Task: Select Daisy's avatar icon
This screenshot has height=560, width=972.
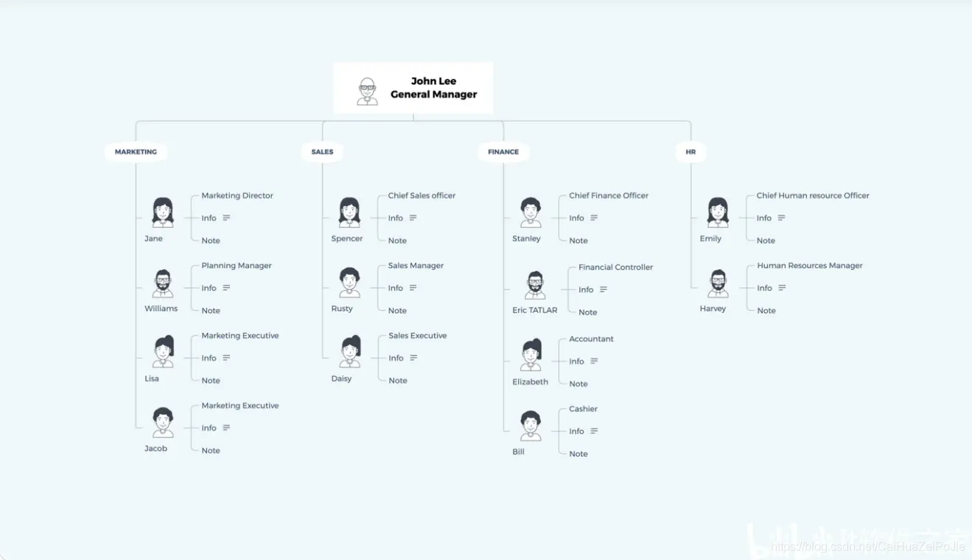Action: pos(350,351)
